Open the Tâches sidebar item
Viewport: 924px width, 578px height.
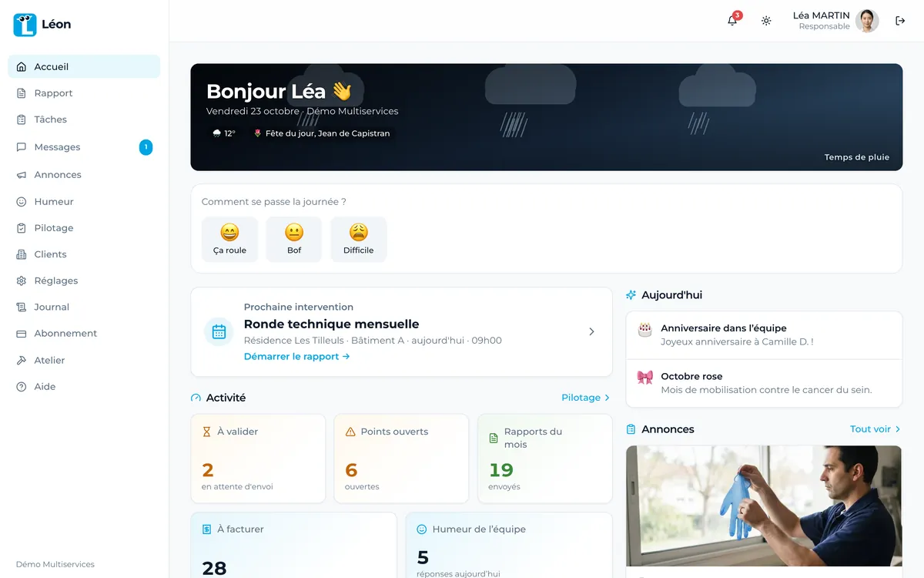pos(84,119)
